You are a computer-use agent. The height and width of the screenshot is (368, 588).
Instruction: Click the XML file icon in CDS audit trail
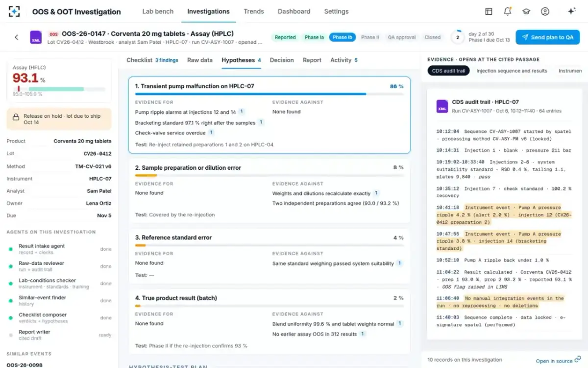pos(442,105)
